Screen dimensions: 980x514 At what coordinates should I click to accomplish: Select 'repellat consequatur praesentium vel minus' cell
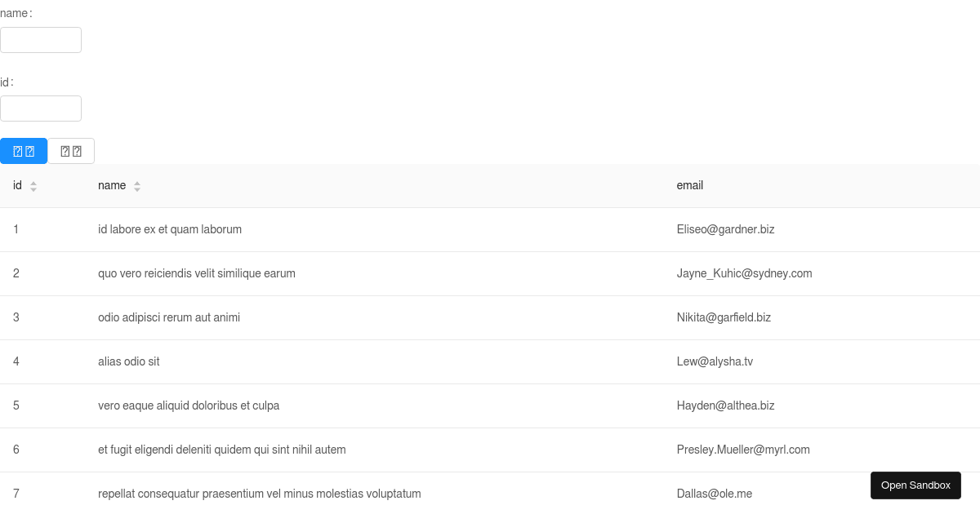[374, 494]
